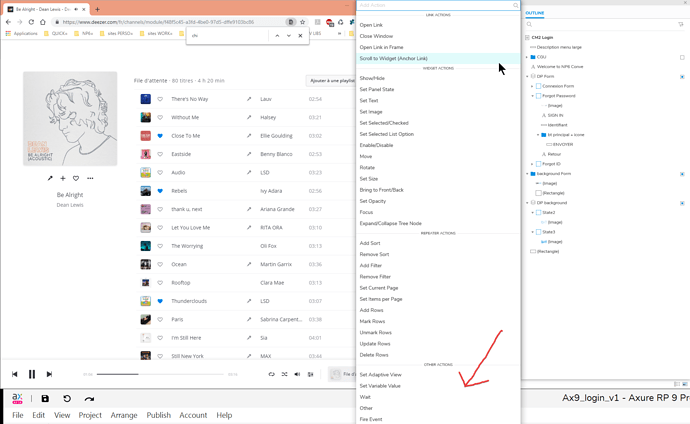Expand the Connexion Form node

[533, 86]
